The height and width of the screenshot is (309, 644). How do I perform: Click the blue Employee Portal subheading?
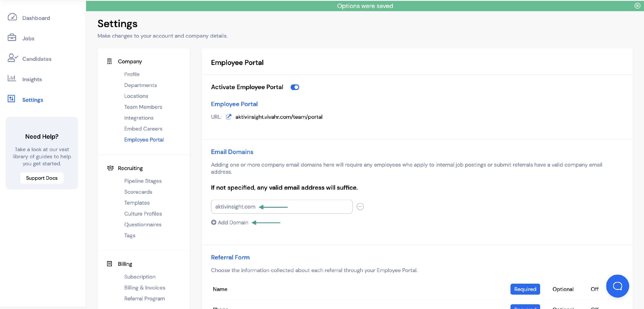tap(234, 104)
